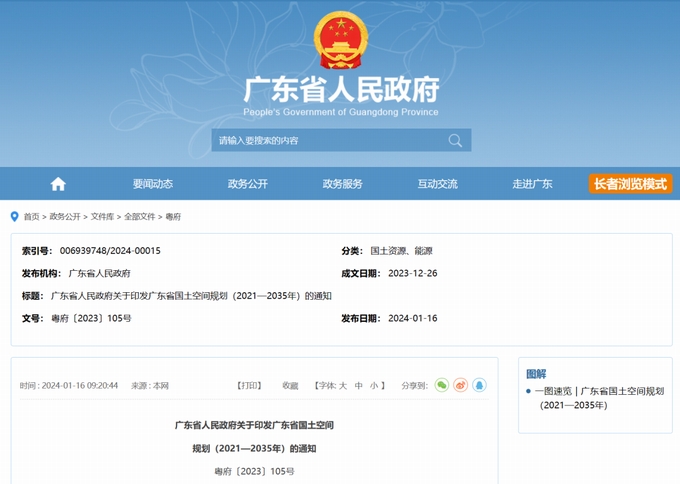Click the national emblem logo
This screenshot has width=680, height=484.
pyautogui.click(x=340, y=41)
